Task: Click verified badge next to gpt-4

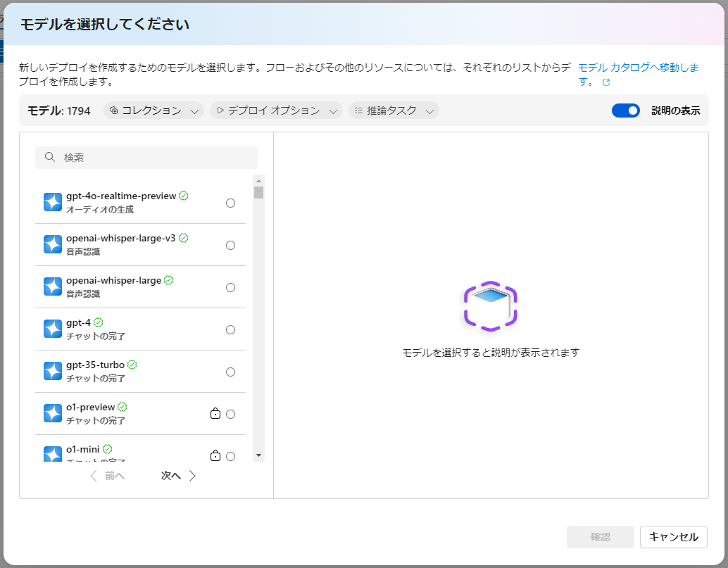Action: coord(98,322)
